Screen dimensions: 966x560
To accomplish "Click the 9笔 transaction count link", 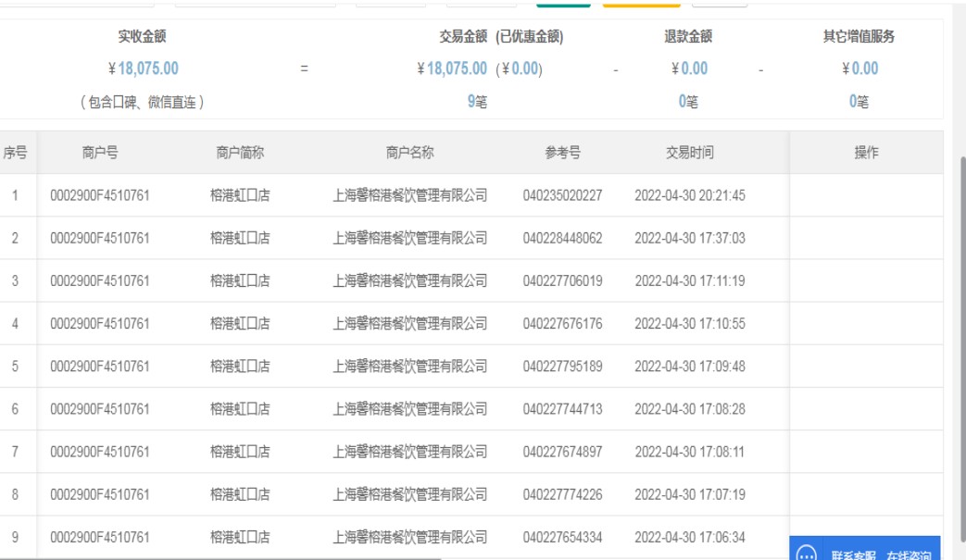I will [x=476, y=102].
